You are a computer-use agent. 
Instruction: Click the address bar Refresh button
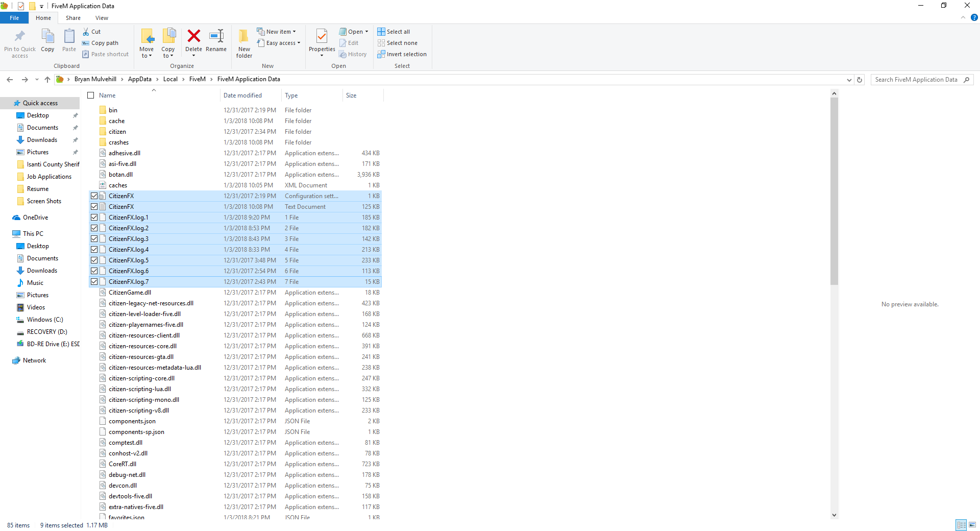point(860,80)
